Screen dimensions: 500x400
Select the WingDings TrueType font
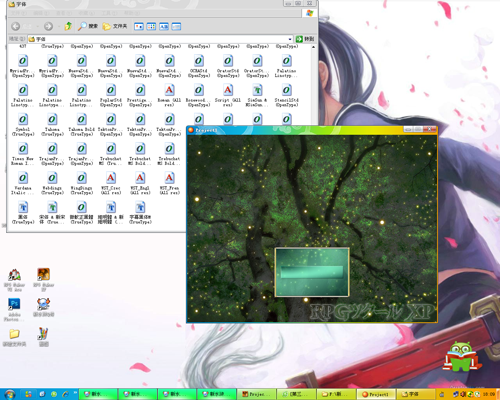tap(81, 184)
